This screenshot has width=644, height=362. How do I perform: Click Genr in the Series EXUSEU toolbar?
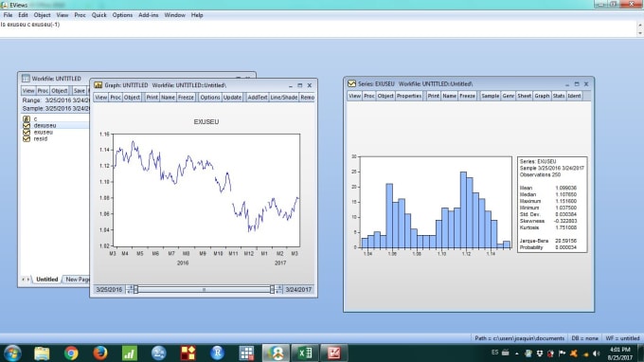click(508, 96)
